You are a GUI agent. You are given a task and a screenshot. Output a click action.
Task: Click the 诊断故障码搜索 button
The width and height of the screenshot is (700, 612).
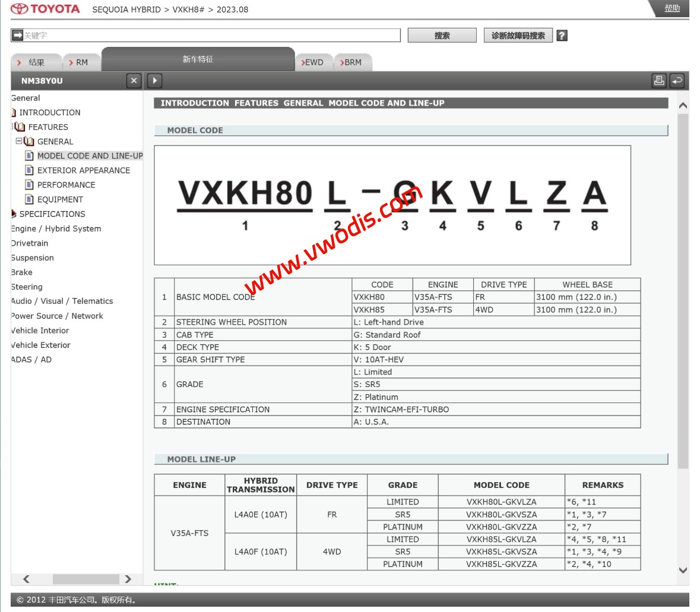click(x=518, y=36)
